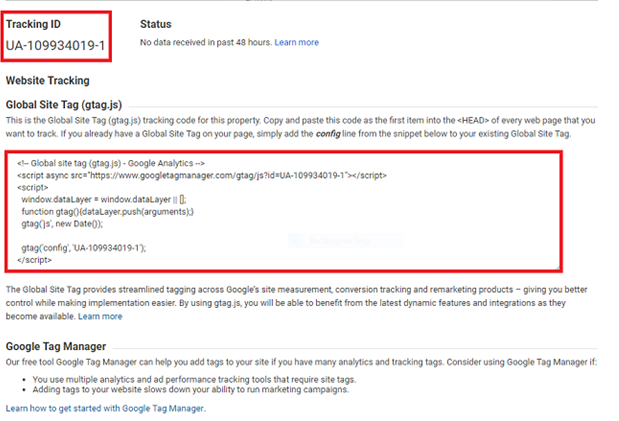Viewport: 619px width, 421px height.
Task: Open Learn more link after Global Site Tag description
Action: (x=100, y=316)
